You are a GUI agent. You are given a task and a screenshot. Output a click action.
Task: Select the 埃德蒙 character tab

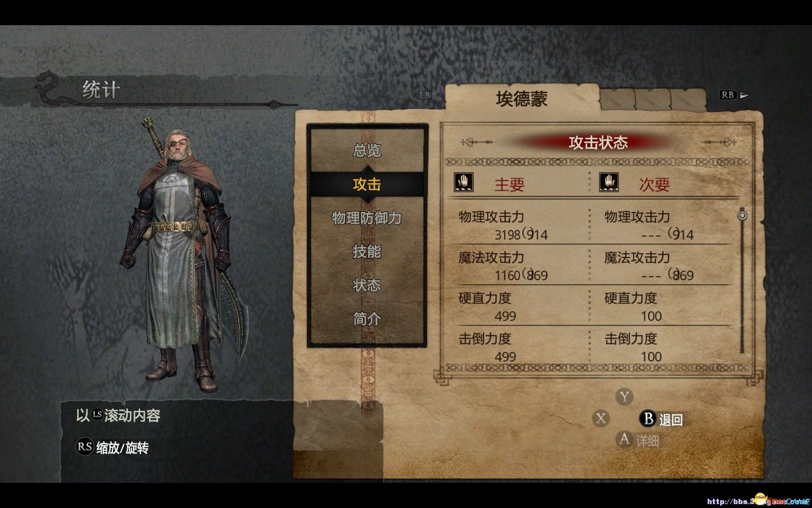(522, 99)
